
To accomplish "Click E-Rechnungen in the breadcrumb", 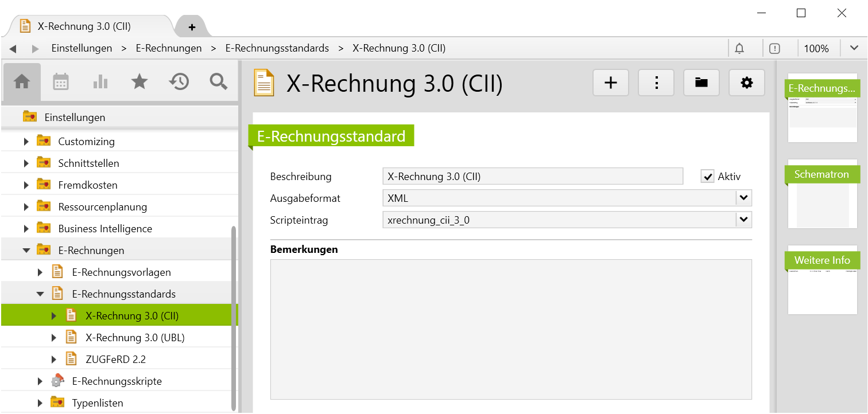I will tap(169, 49).
